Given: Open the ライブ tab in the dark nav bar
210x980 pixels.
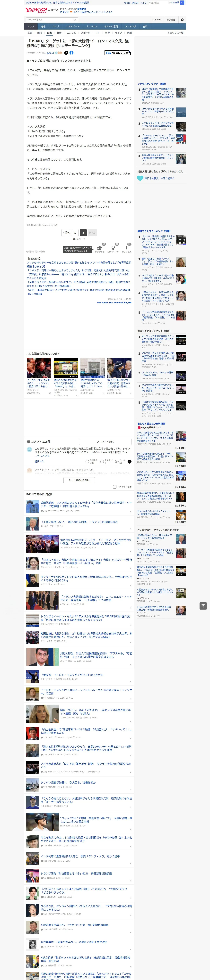Looking at the screenshot, I should pos(56,26).
